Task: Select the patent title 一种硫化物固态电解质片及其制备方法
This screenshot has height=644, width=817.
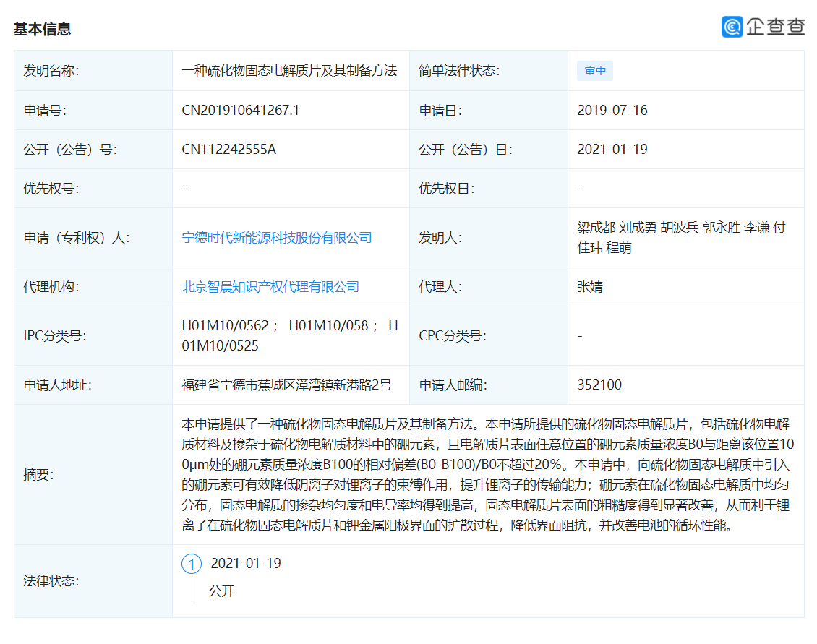Action: (x=290, y=70)
